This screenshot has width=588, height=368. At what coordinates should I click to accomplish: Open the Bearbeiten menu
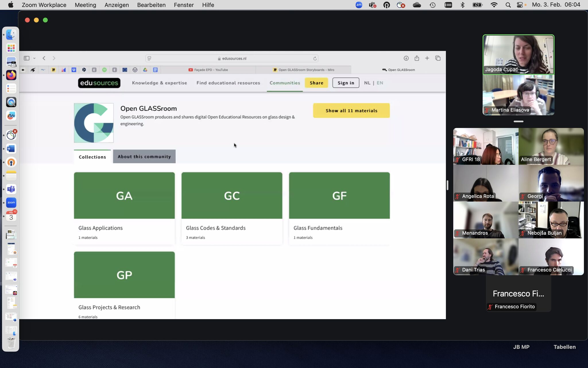[x=151, y=5]
